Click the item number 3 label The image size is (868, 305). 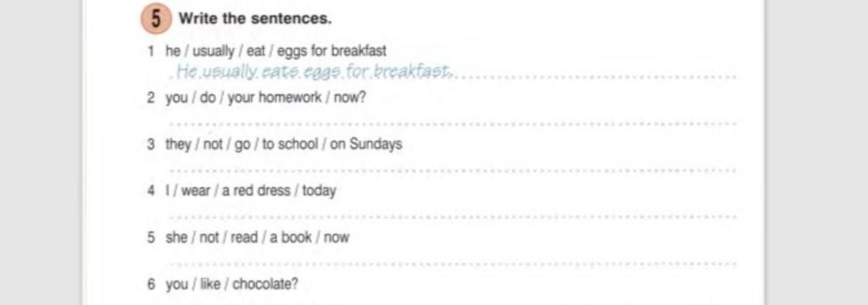tap(151, 145)
